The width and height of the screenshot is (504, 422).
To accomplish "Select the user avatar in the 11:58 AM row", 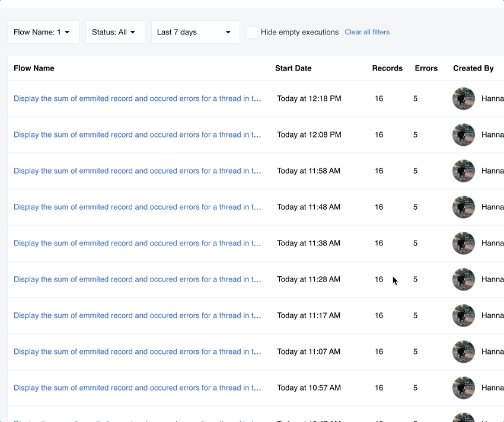I will pos(463,171).
